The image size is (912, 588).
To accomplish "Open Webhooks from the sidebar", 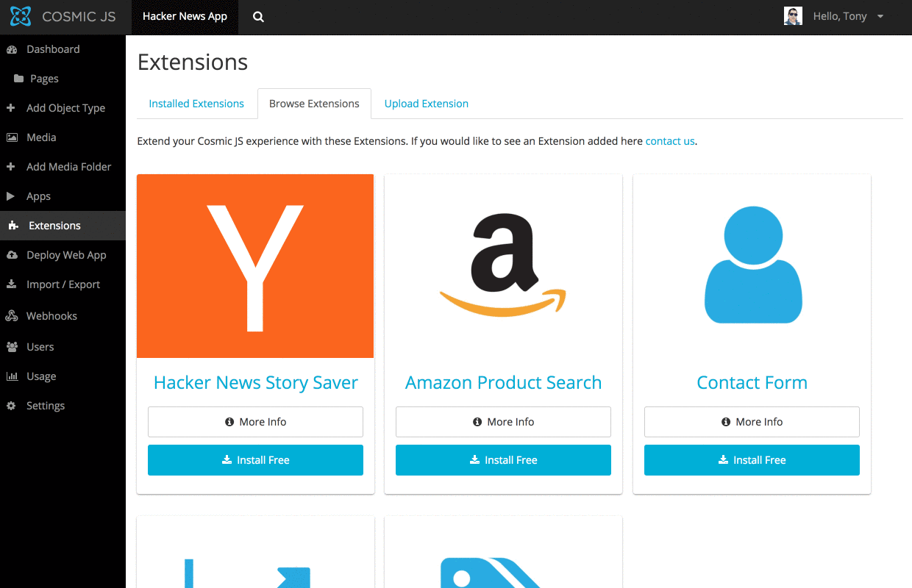I will coord(51,316).
